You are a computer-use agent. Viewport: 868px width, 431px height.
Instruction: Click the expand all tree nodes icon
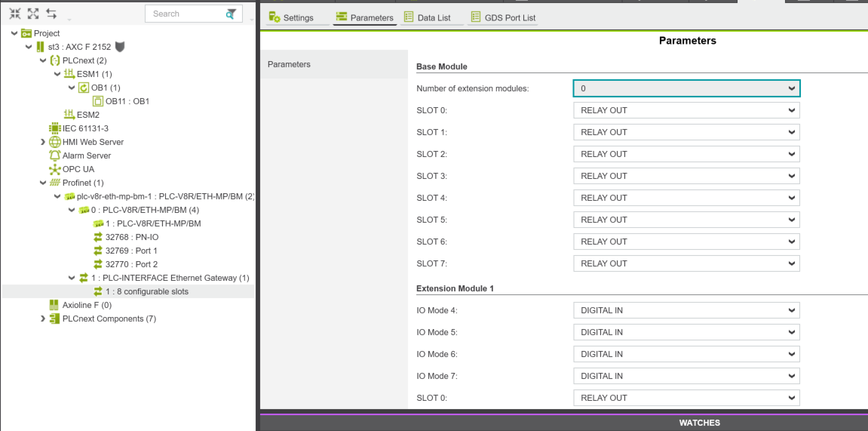pos(33,14)
